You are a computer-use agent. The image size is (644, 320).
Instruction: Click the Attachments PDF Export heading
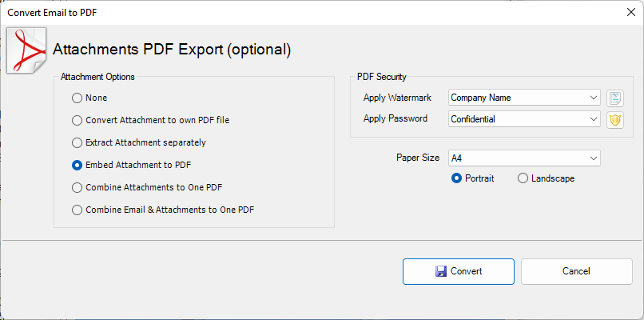tap(172, 50)
